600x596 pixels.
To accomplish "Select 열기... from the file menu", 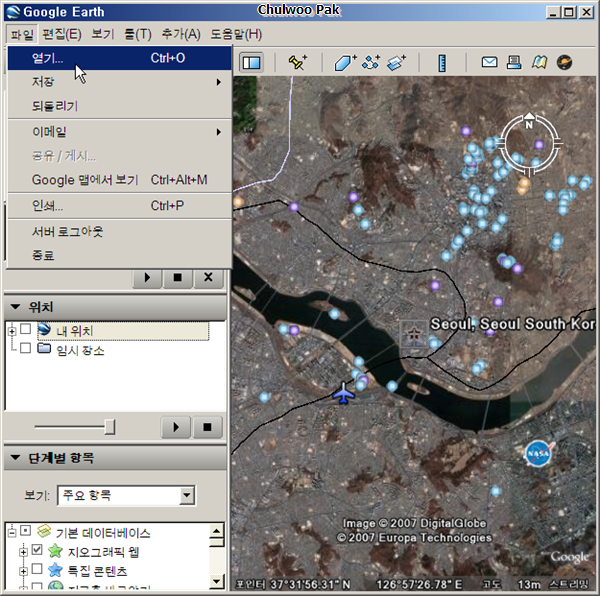I will [x=119, y=58].
